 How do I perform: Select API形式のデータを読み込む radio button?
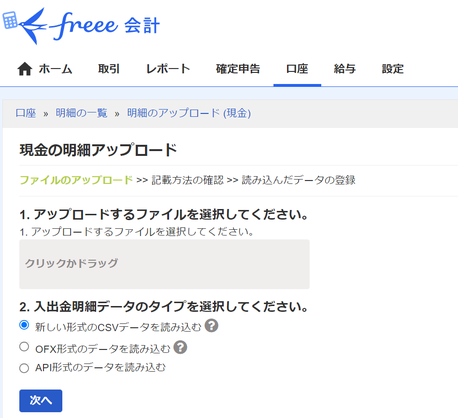[24, 368]
